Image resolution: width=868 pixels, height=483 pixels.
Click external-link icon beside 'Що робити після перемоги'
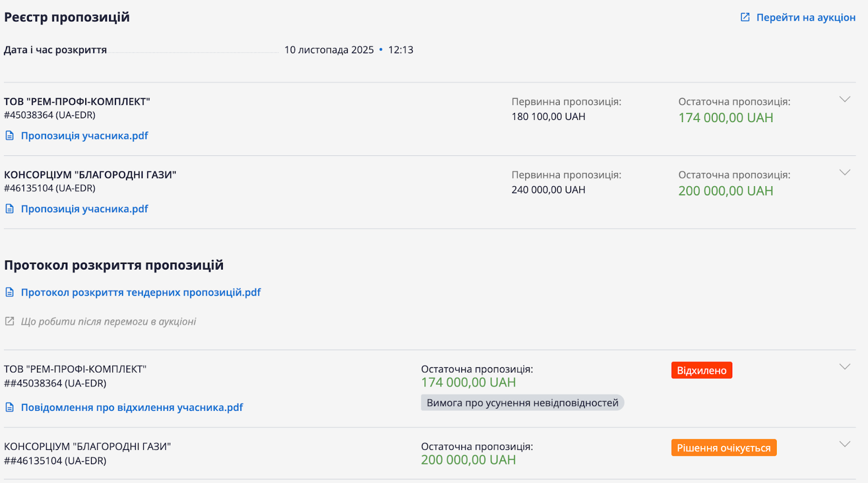[10, 321]
